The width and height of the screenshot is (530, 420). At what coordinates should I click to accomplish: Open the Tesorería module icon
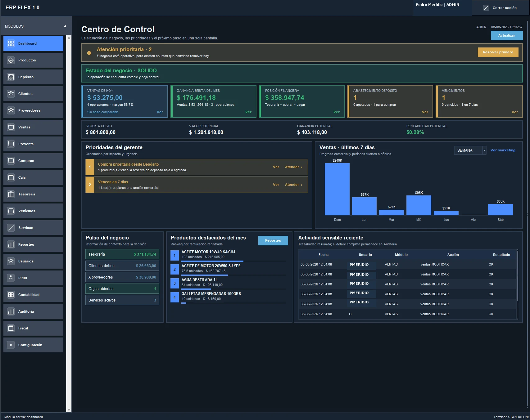click(11, 194)
